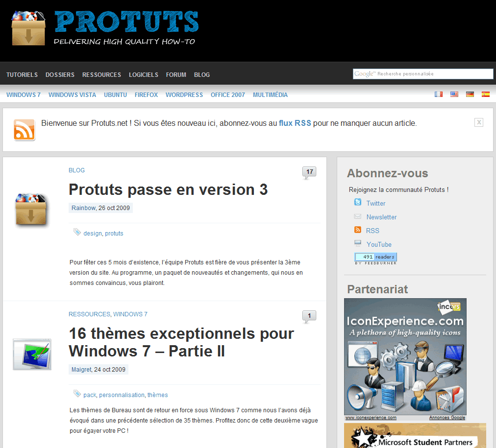Click the Protuts box logo in header
This screenshot has height=448, width=496.
coord(28,28)
